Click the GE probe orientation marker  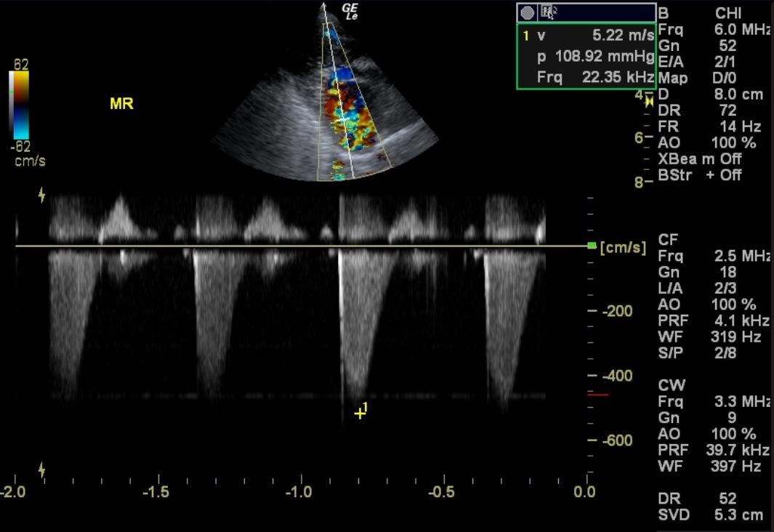tap(350, 12)
